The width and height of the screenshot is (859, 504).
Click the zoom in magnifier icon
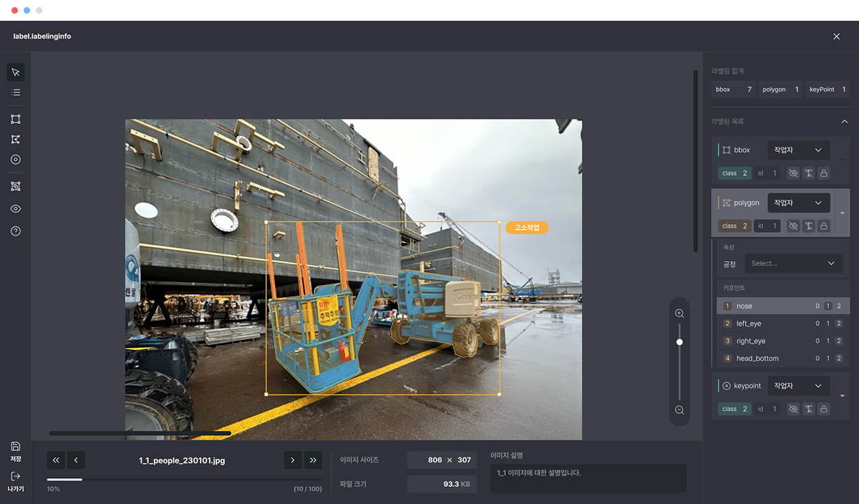[x=679, y=314]
